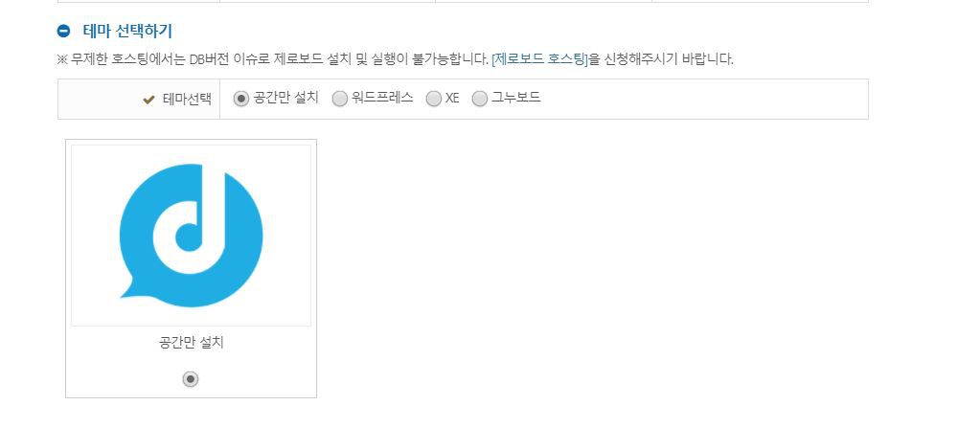Click the 테마선택 row label
The height and width of the screenshot is (428, 980).
(187, 99)
